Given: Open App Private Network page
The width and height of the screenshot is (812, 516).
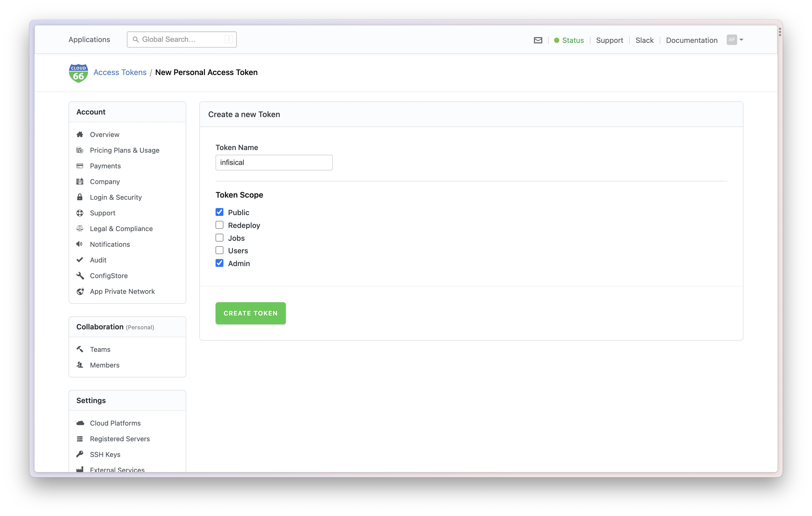Looking at the screenshot, I should (x=122, y=291).
